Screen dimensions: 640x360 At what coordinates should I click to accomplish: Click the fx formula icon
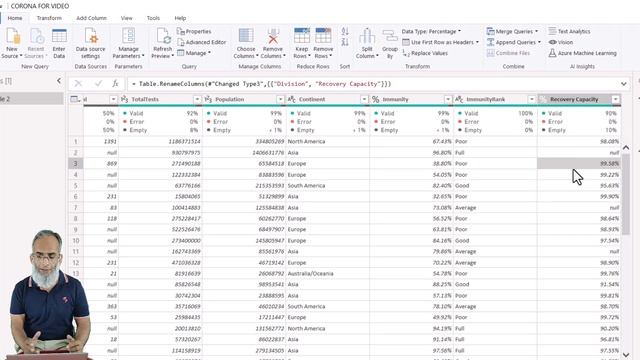click(116, 84)
